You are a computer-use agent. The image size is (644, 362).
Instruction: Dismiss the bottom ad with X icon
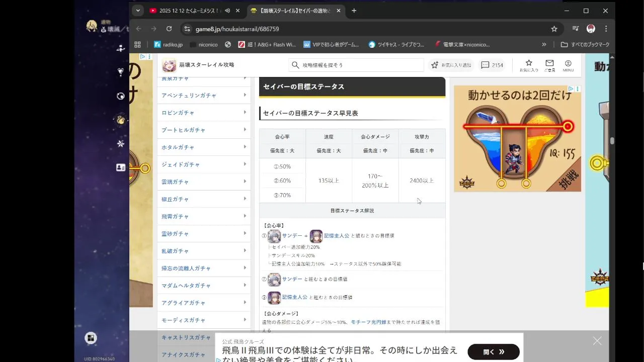tap(597, 341)
